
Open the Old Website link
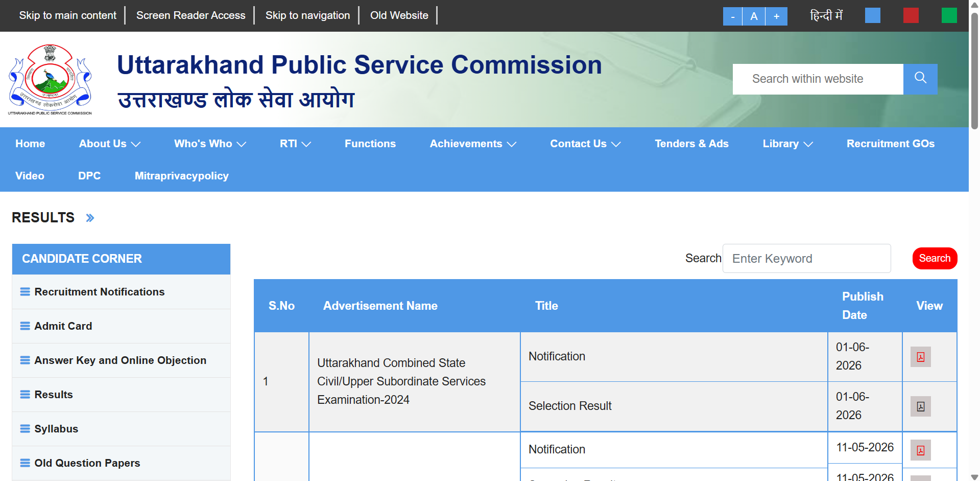[x=399, y=15]
